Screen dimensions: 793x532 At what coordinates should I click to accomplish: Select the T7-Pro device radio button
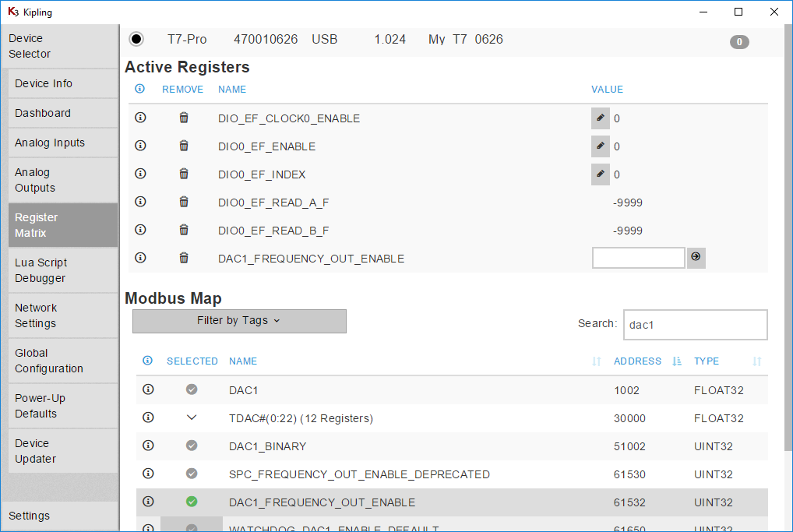click(x=136, y=39)
